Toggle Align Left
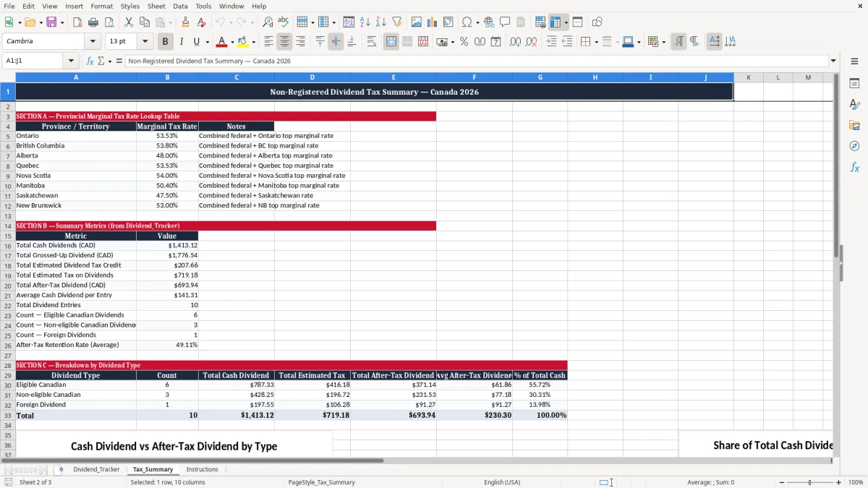Screen dimensions: 868x488 pos(268,42)
